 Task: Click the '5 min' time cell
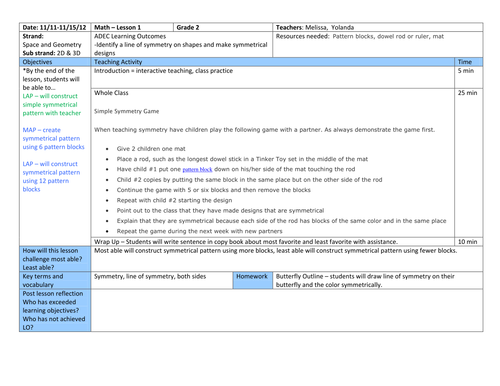469,77
